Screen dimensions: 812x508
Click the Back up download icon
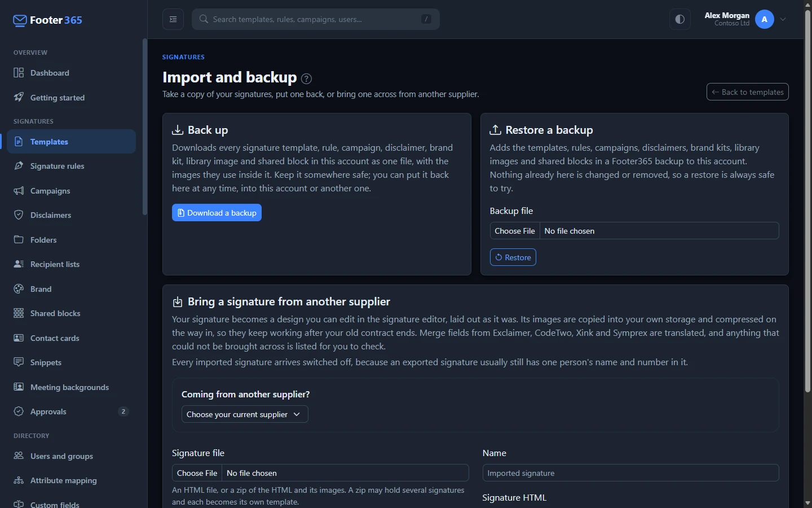[x=178, y=130]
